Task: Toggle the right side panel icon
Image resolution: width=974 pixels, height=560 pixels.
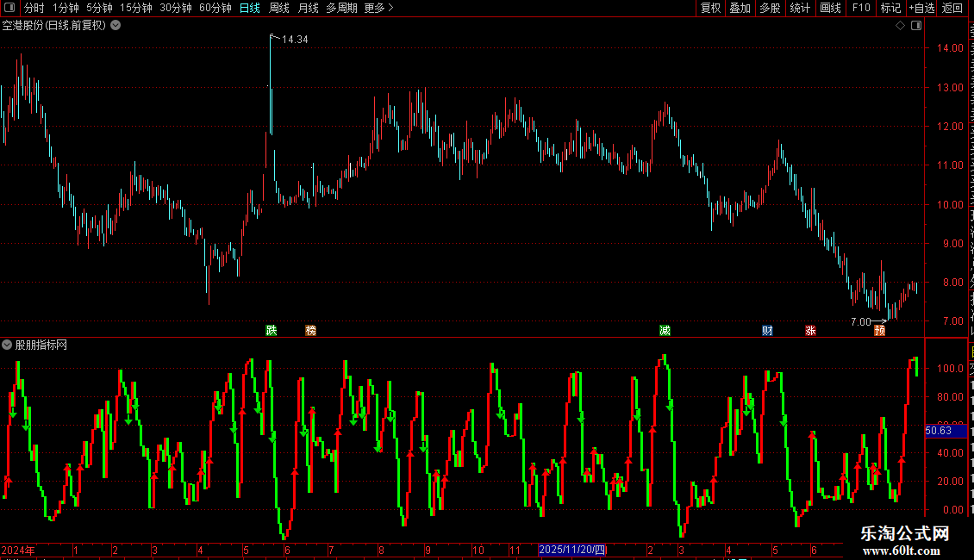Action: (x=916, y=26)
